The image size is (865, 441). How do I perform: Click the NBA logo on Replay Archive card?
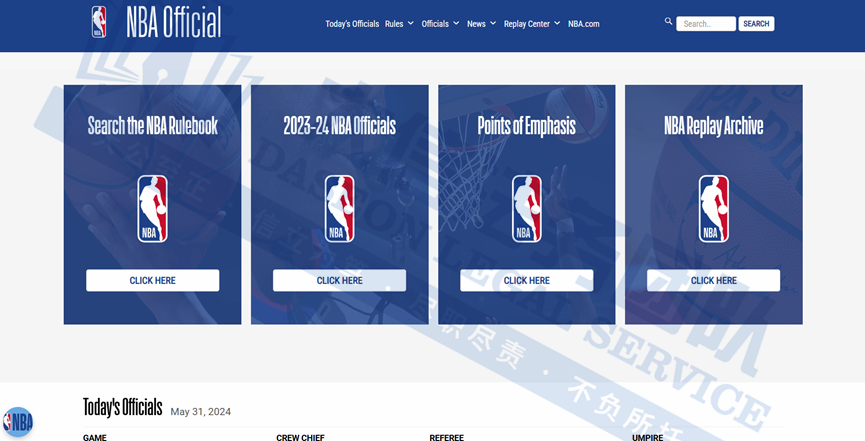(x=713, y=209)
